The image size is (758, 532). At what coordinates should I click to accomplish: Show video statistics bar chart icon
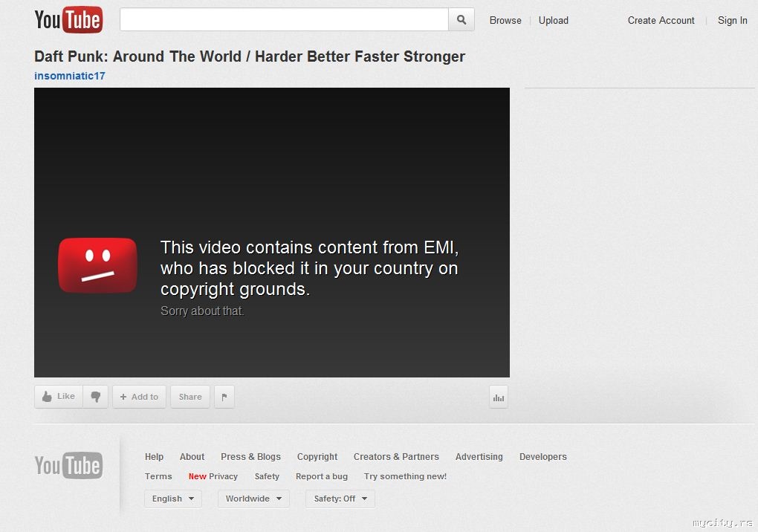pyautogui.click(x=499, y=398)
